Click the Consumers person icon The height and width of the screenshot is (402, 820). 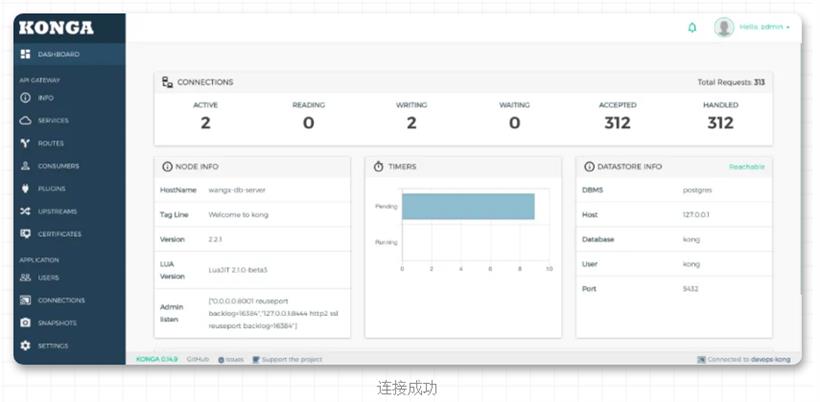pyautogui.click(x=25, y=166)
